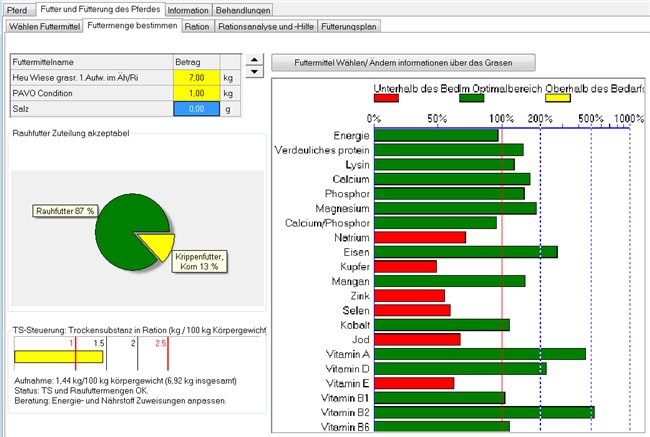Click the Status: TS und Raufuttermengen OK text
This screenshot has height=437, width=650.
click(x=81, y=391)
